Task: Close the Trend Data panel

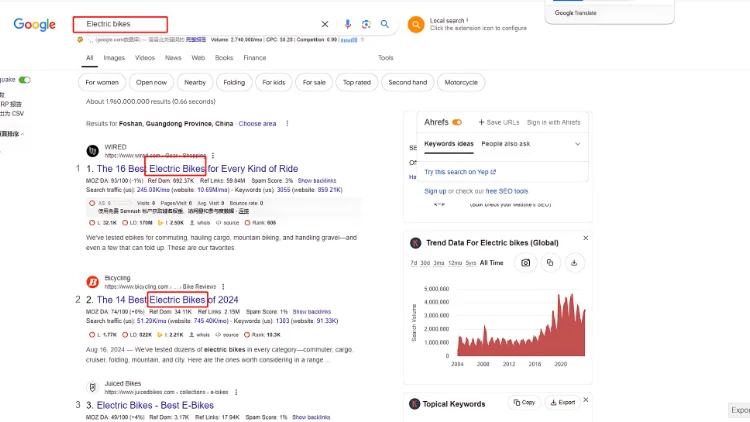Action: pos(585,238)
